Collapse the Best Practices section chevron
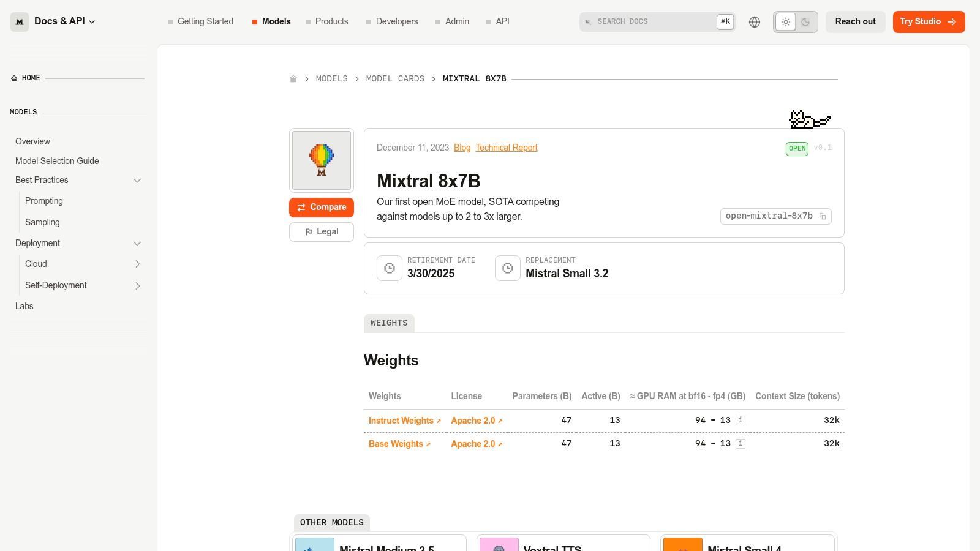980x551 pixels. coord(137,181)
